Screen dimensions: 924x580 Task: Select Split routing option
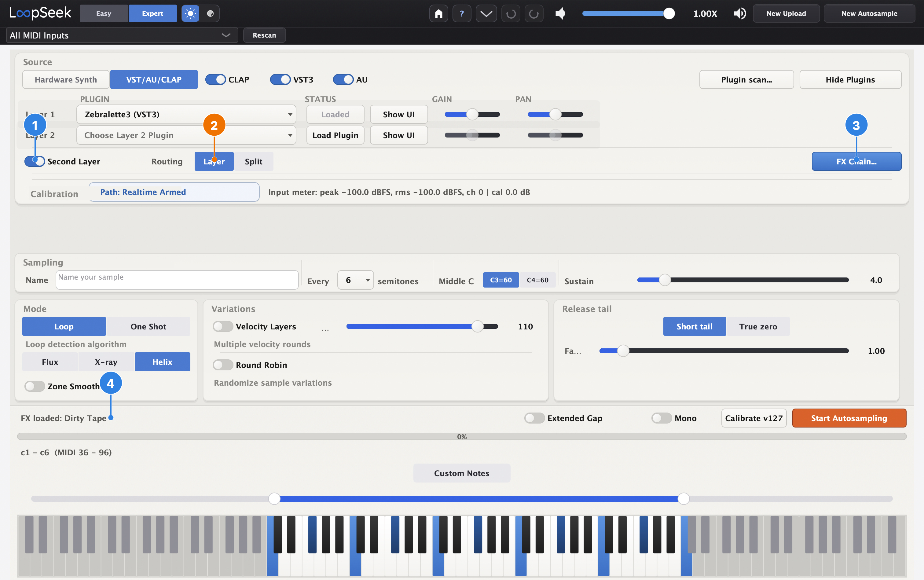click(254, 161)
